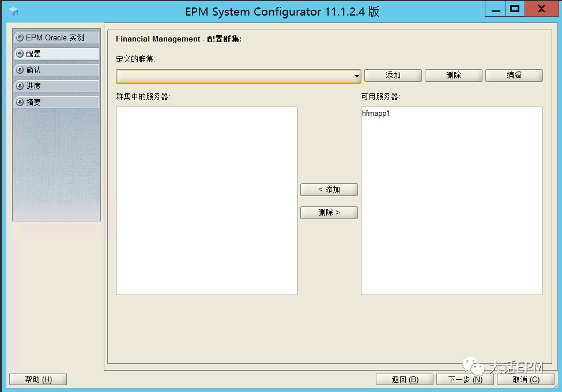Select the 配置 step in the sidebar

click(x=56, y=54)
